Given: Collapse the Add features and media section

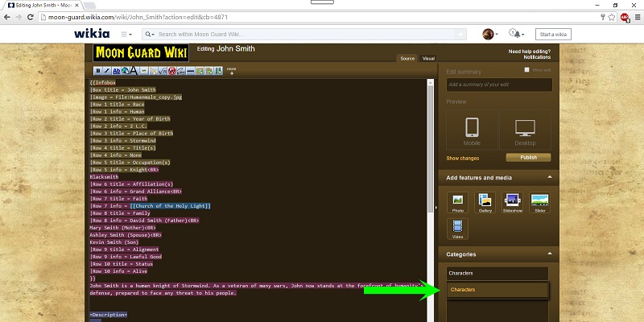Looking at the screenshot, I should (550, 177).
